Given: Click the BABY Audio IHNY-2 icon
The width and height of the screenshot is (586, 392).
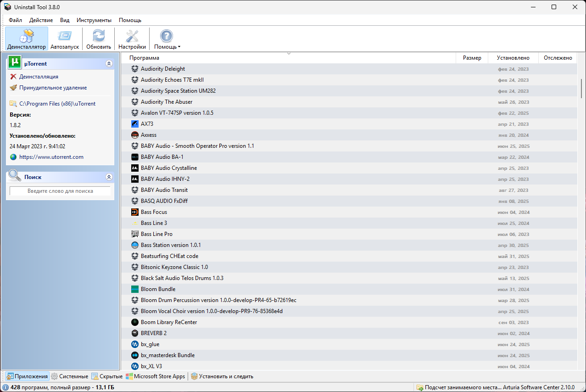Looking at the screenshot, I should click(135, 179).
